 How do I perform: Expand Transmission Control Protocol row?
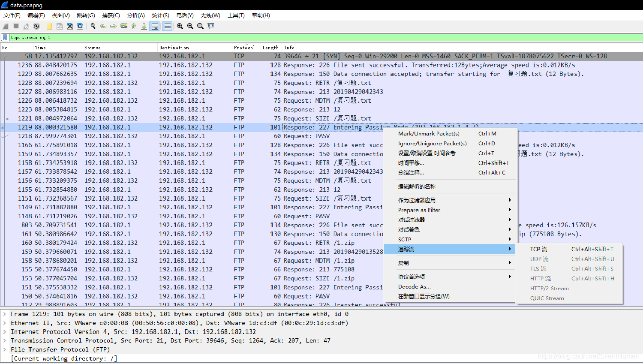(5, 341)
